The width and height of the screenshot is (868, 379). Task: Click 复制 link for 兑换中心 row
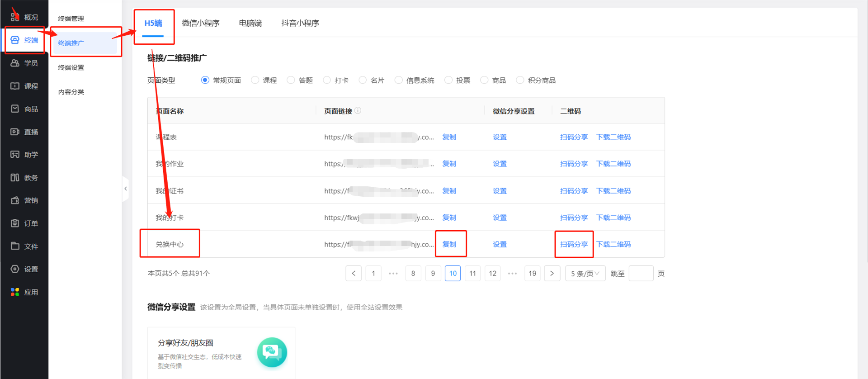449,244
